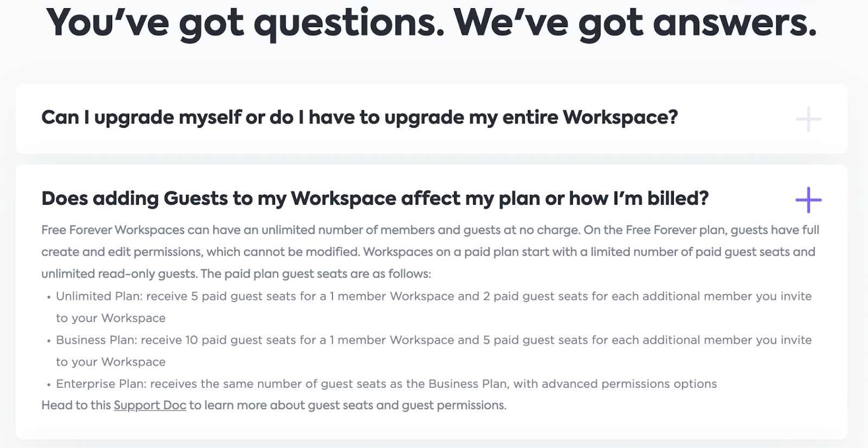Screen dimensions: 868x448
Task: Toggle the 'Does adding Guests' question title
Action: coord(375,198)
